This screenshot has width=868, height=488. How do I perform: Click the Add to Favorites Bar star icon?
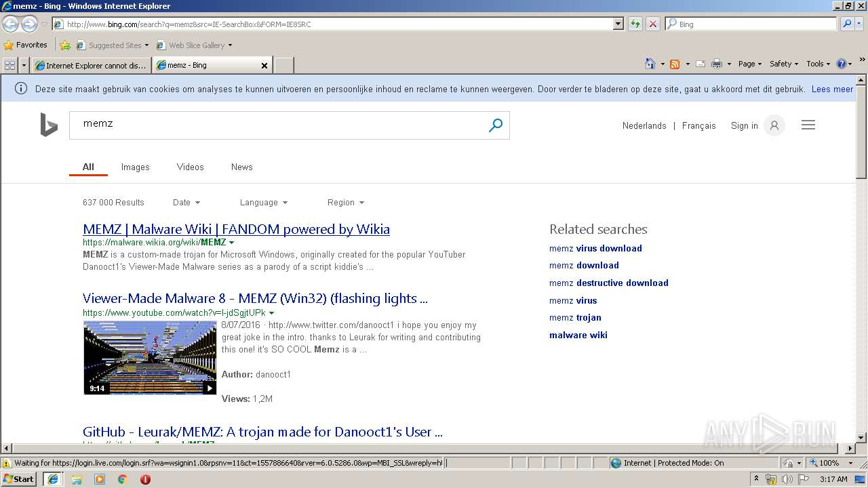(x=65, y=45)
